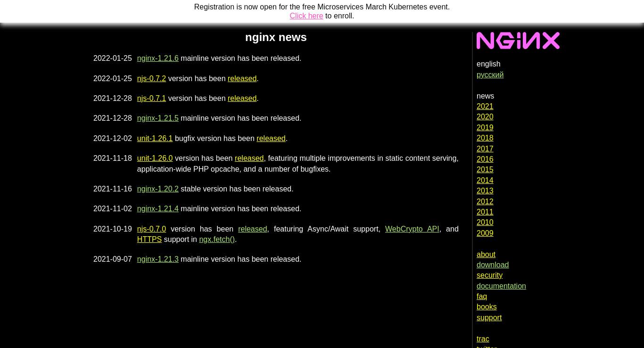Open the njs-0.7.1 link
Viewport: 644px width, 348px height.
pyautogui.click(x=151, y=98)
